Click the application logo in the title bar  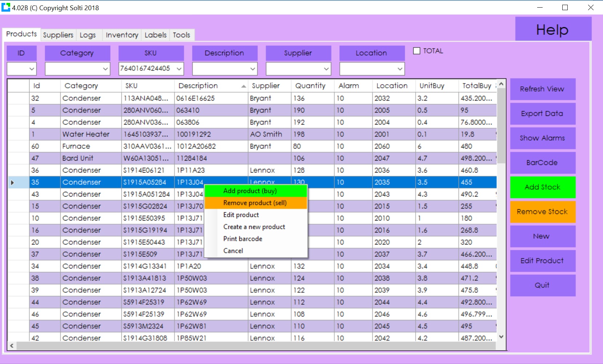(6, 7)
